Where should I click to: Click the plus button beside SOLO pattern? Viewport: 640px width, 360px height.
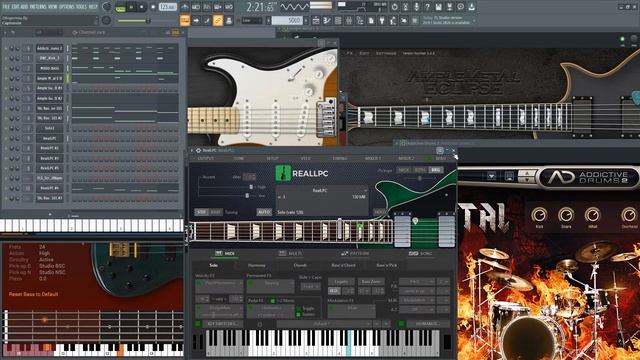tap(306, 20)
